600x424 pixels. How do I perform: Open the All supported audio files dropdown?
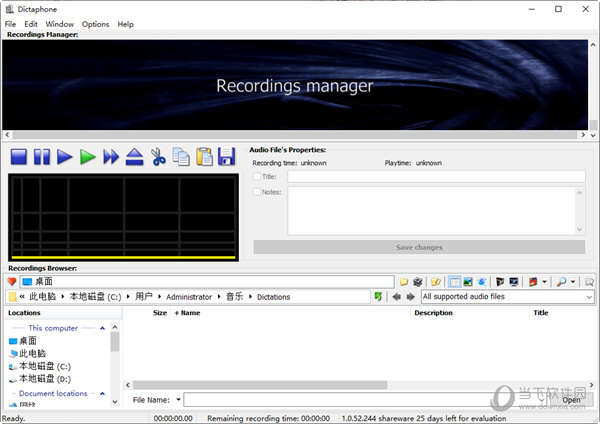click(x=589, y=297)
